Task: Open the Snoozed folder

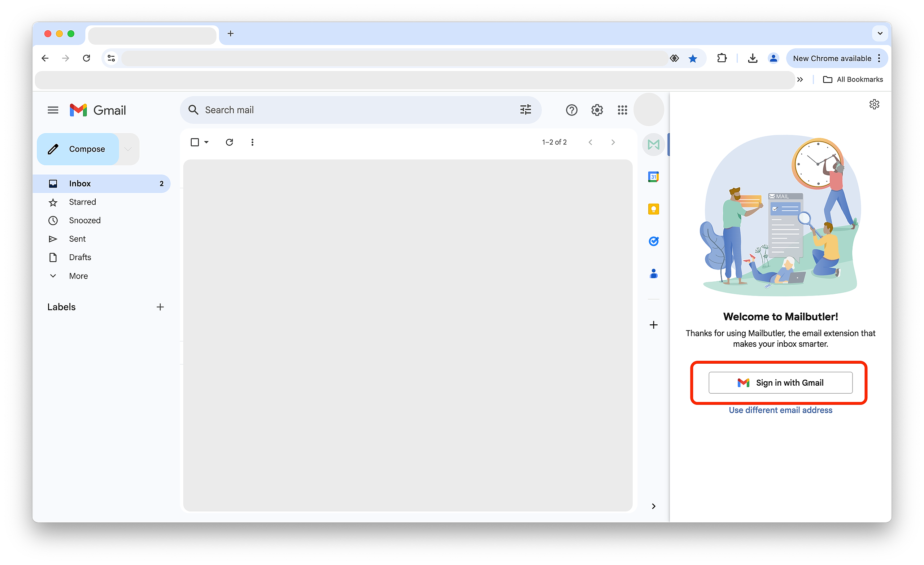Action: tap(102, 220)
